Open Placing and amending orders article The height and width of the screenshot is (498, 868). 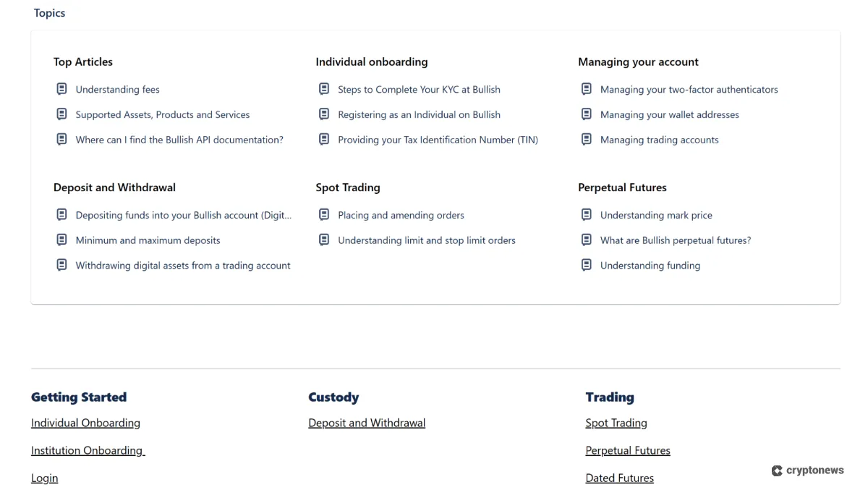click(401, 216)
